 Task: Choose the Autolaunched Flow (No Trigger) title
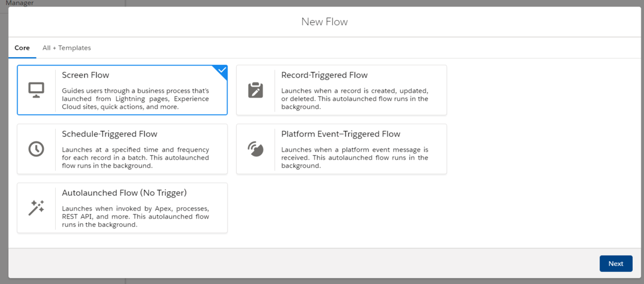[124, 193]
